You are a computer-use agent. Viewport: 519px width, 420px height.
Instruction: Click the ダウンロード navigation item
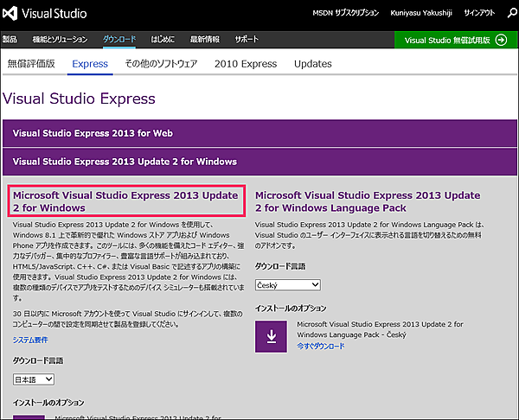[119, 40]
